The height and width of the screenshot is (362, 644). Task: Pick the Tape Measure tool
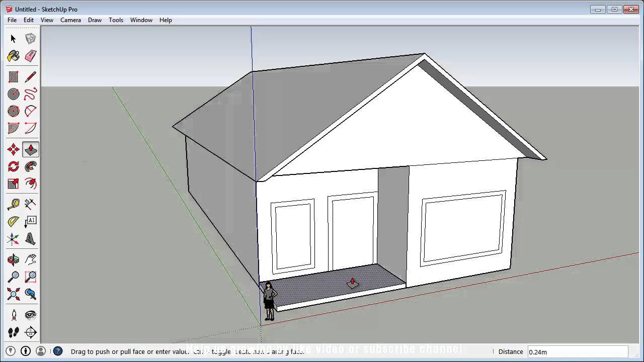[14, 204]
